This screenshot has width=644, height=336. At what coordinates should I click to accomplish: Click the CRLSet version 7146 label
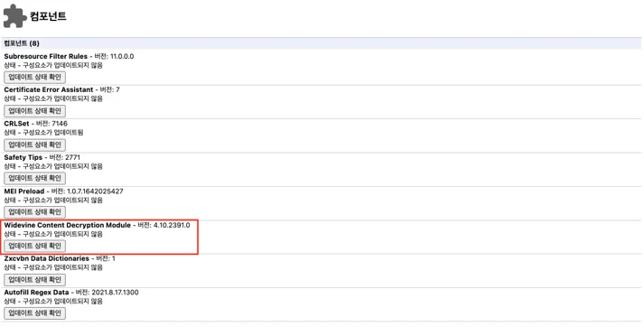(51, 124)
